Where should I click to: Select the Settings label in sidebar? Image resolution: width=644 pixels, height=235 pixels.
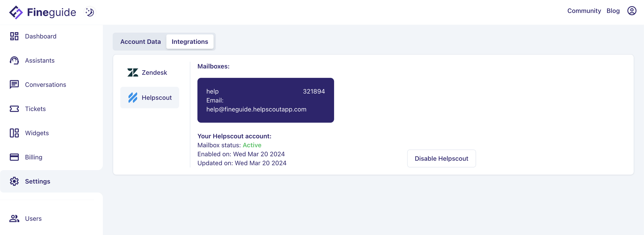point(38,181)
